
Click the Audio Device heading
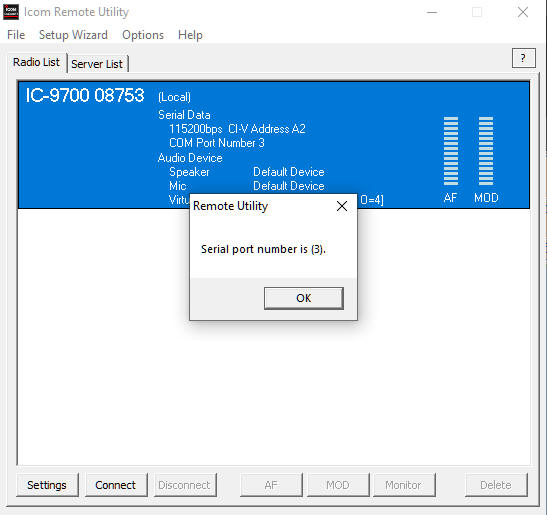pos(190,158)
